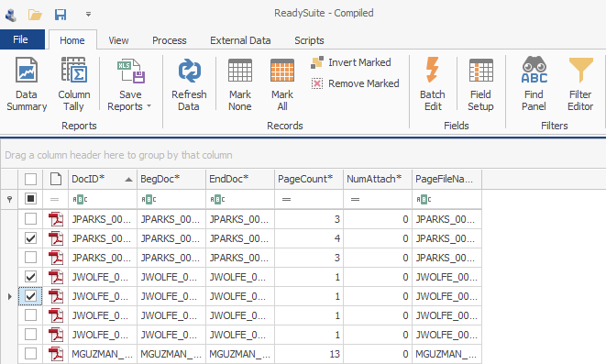The image size is (606, 364).
Task: Open the Column Tally report
Action: [74, 84]
